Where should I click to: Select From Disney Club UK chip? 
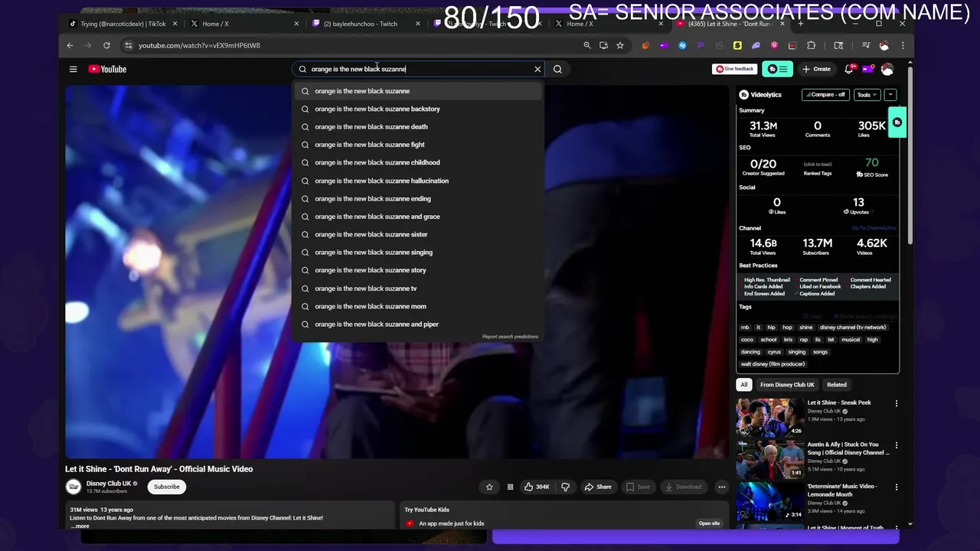point(787,385)
